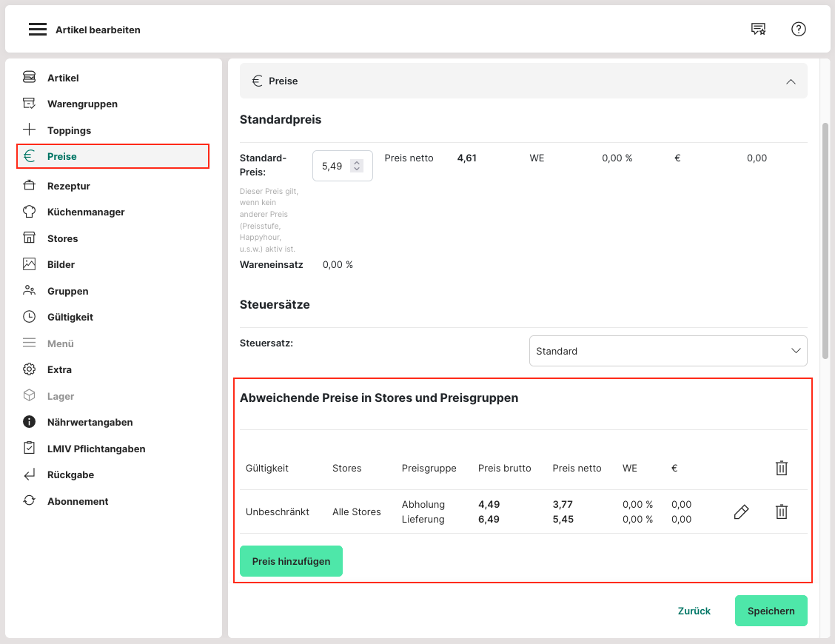Click the trash icon in table header
Image resolution: width=835 pixels, height=644 pixels.
tap(781, 468)
